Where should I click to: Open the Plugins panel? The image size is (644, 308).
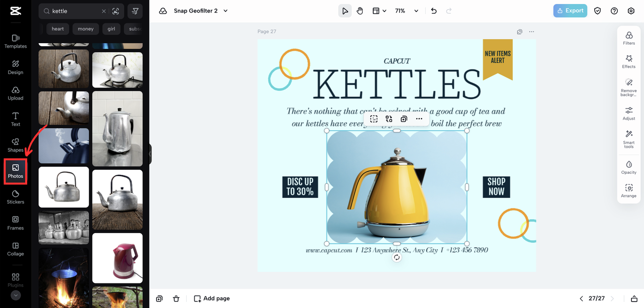16,280
